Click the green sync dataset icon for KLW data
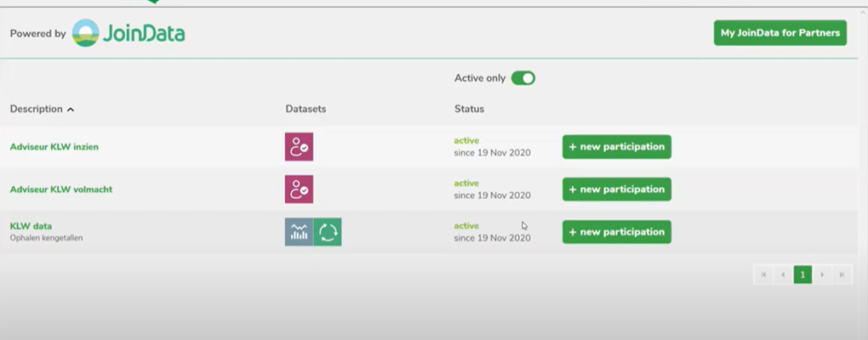 328,232
